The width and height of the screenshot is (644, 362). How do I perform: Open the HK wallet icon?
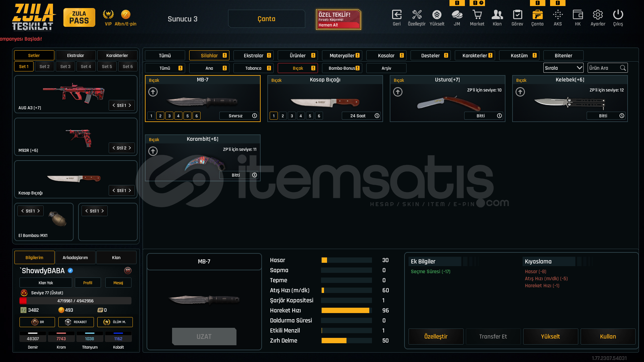(x=578, y=15)
